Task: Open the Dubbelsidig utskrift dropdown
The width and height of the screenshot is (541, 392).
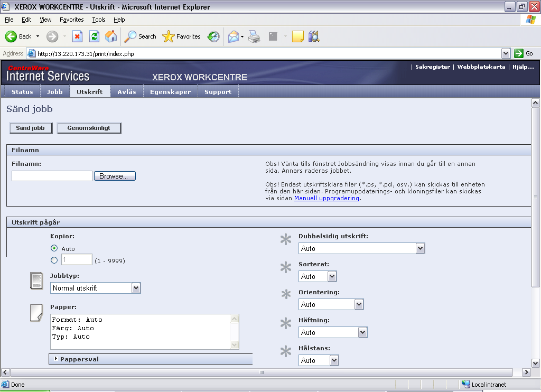Action: pyautogui.click(x=361, y=248)
